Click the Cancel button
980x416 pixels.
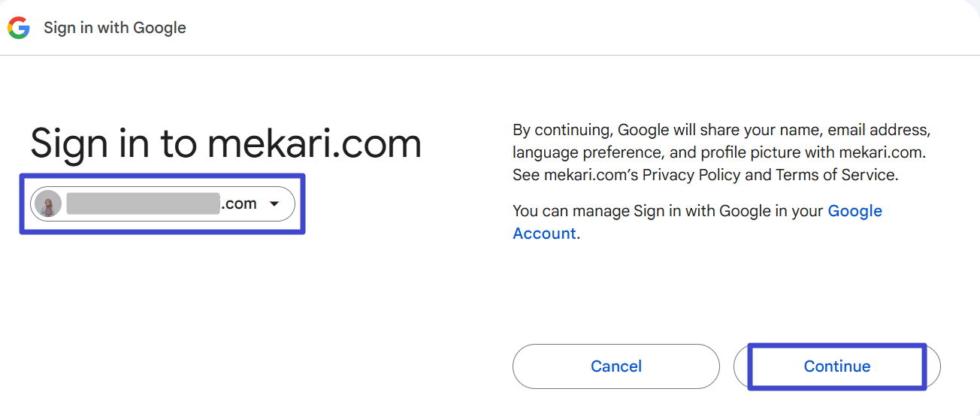tap(616, 366)
